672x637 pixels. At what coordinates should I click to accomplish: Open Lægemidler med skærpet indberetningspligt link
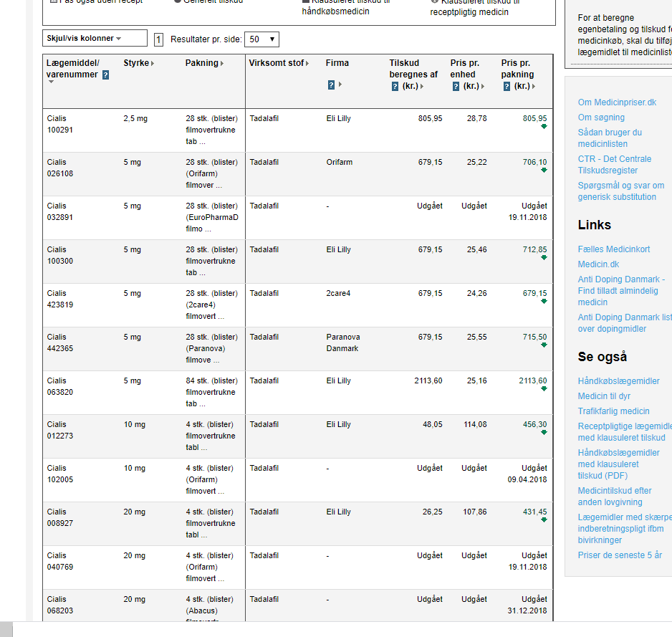coord(625,529)
